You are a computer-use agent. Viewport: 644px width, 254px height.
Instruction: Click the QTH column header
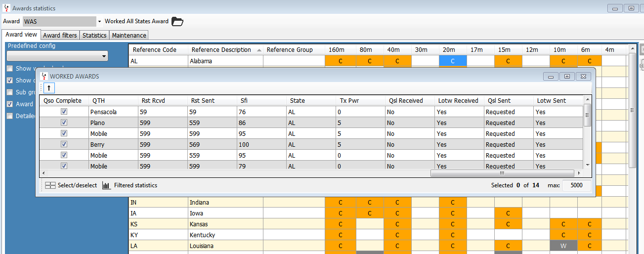tap(113, 100)
